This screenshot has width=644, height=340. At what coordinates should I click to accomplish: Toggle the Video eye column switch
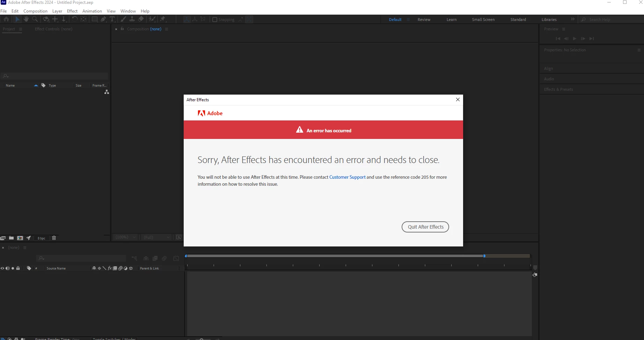tap(2, 268)
